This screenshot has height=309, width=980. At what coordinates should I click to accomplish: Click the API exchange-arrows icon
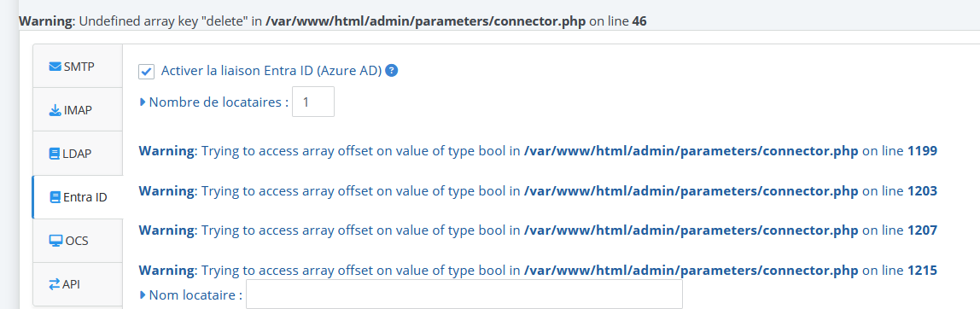pos(55,284)
